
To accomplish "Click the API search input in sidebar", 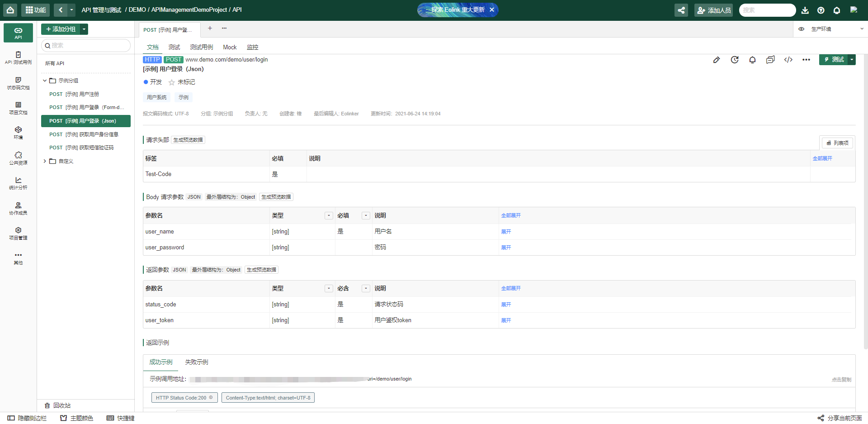I will (x=86, y=45).
